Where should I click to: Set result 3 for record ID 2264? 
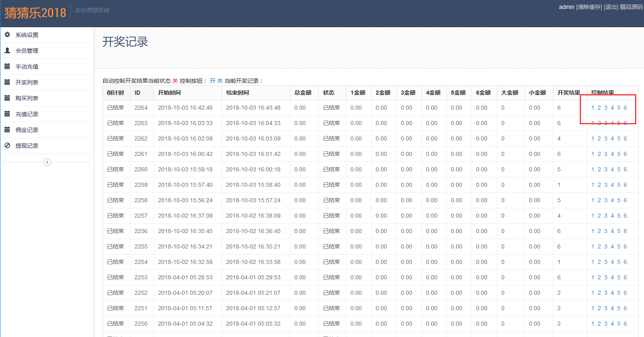tap(606, 108)
